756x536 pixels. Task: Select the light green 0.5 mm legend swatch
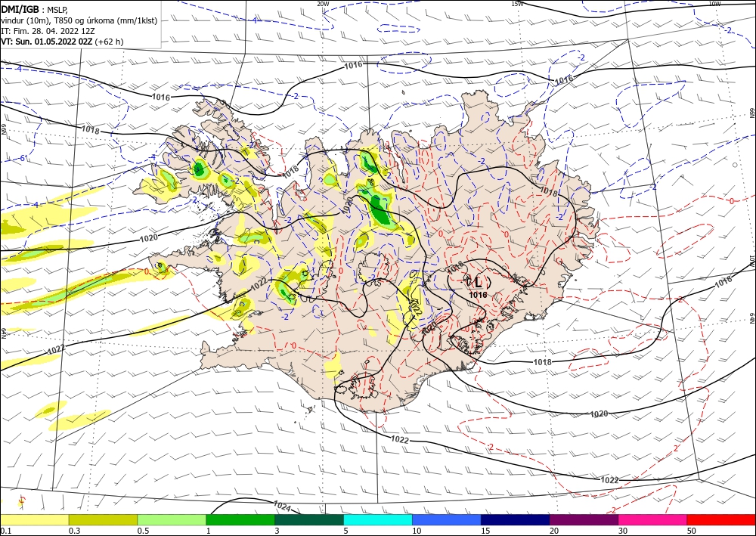pyautogui.click(x=172, y=520)
